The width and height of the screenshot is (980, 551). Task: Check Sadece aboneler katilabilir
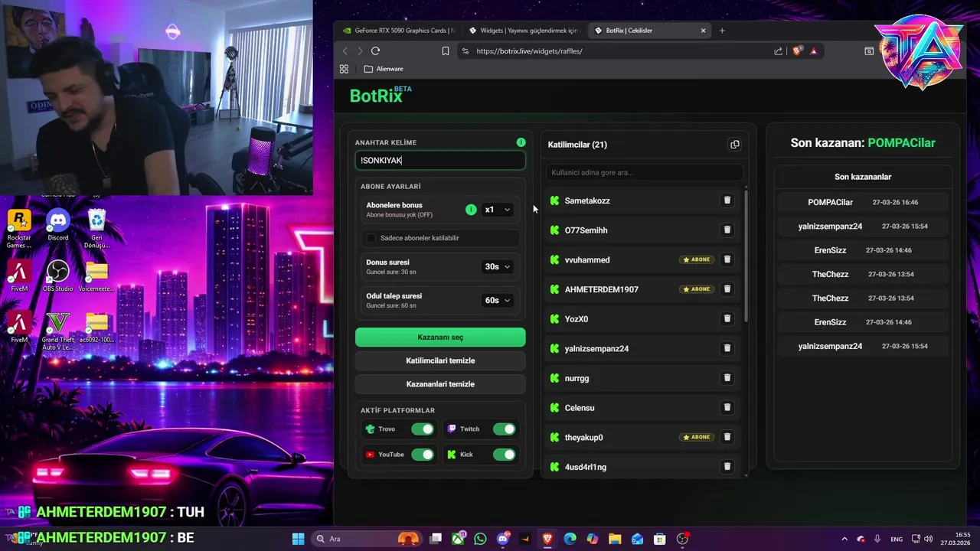pyautogui.click(x=371, y=238)
